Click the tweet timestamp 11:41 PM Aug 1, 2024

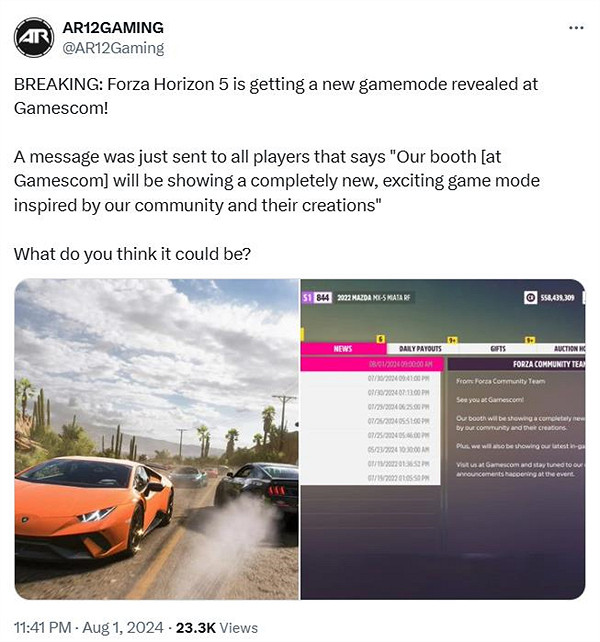click(88, 627)
